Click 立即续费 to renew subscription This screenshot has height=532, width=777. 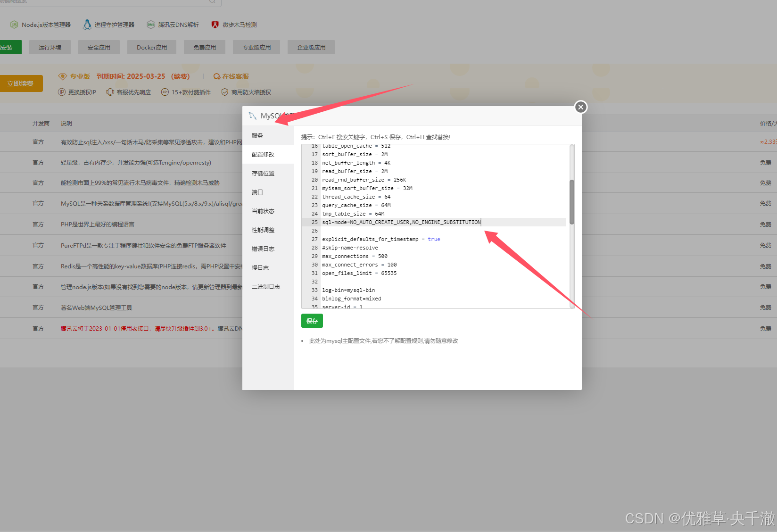[x=20, y=83]
